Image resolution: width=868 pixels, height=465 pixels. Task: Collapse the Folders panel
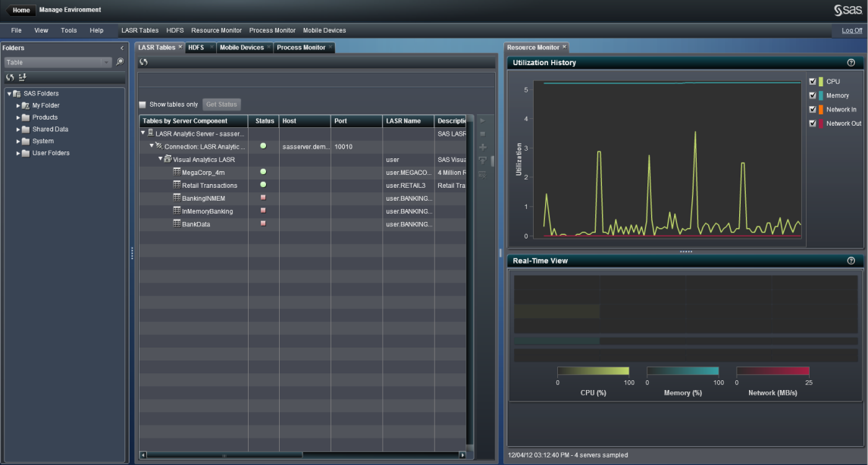click(122, 48)
